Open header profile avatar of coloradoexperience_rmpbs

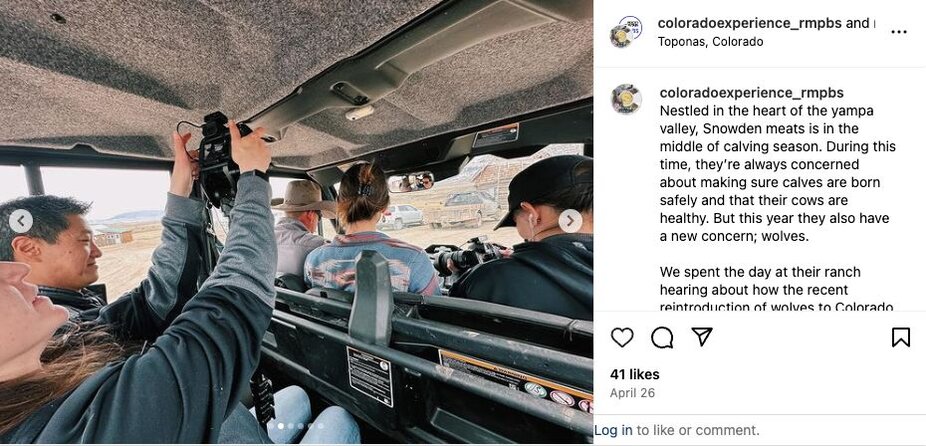(626, 32)
